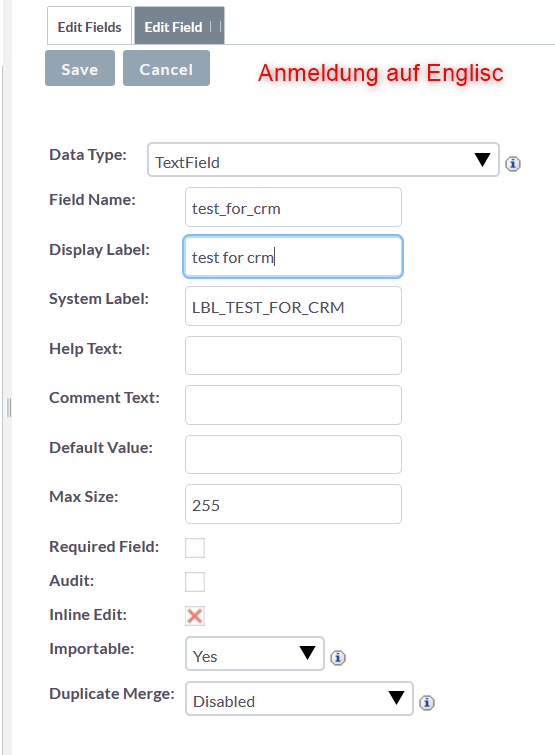Viewport: 555px width, 755px height.
Task: Enable the Audit checkbox
Action: tap(195, 582)
